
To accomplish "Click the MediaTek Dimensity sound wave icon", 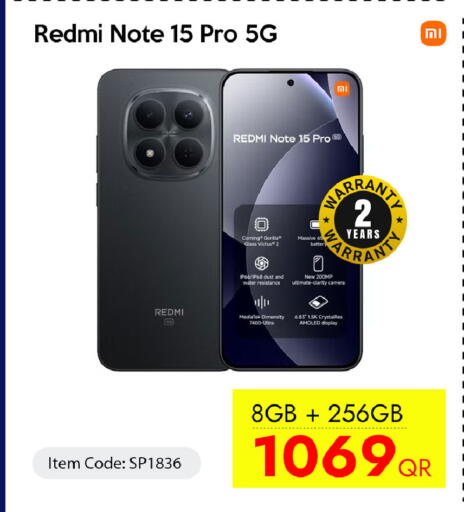I will click(x=262, y=302).
